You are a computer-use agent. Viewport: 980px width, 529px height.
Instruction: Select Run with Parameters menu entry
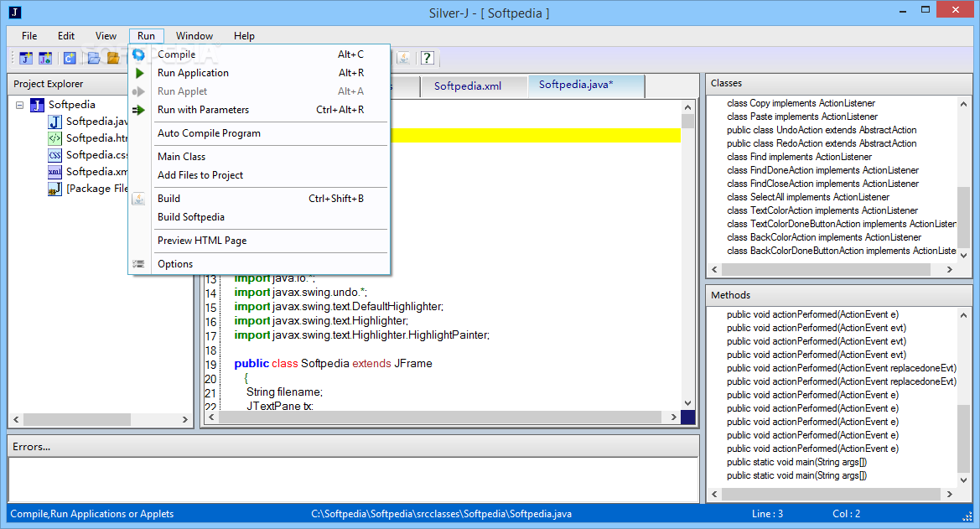point(259,110)
